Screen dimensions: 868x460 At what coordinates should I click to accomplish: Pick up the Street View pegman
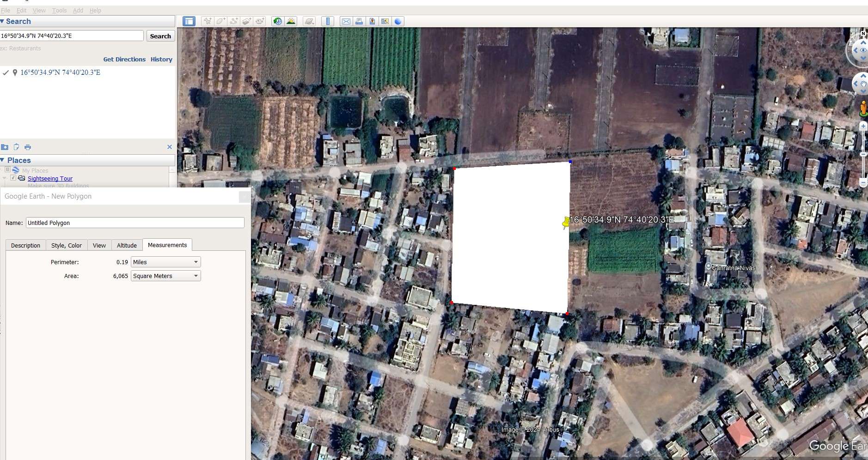[863, 109]
